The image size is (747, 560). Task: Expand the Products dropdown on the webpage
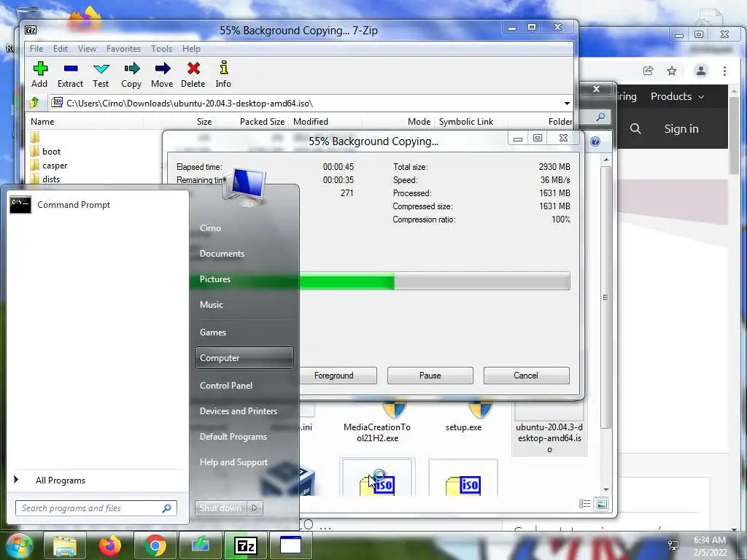[x=677, y=96]
